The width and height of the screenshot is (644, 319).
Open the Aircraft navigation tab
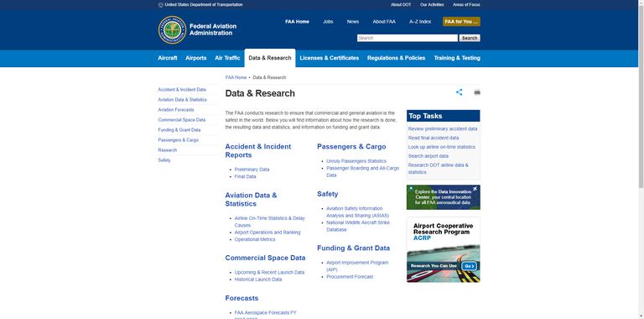click(168, 58)
